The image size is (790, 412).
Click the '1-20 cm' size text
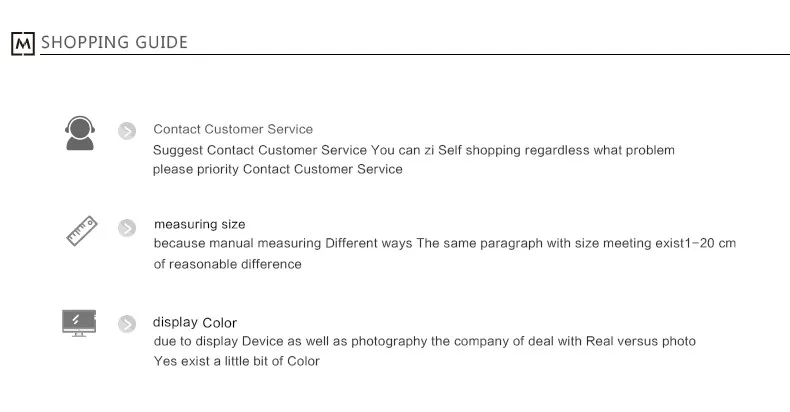(711, 243)
